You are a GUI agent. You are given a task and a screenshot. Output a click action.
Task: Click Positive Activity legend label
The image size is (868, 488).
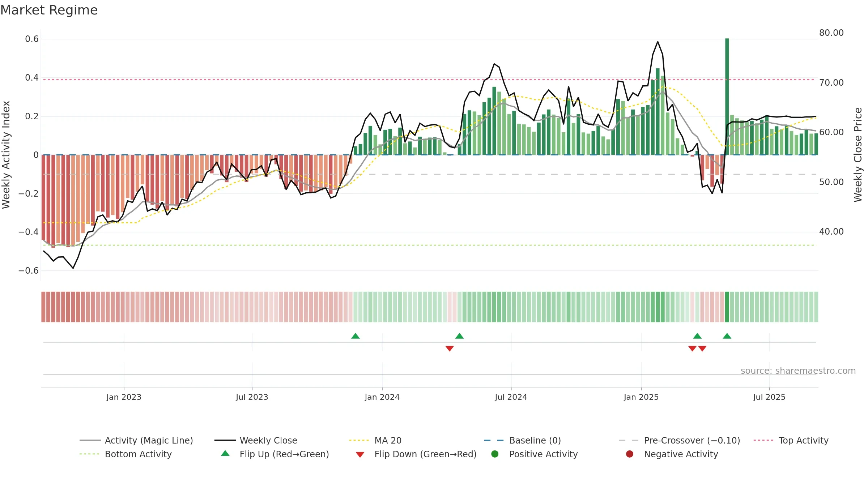pos(544,454)
